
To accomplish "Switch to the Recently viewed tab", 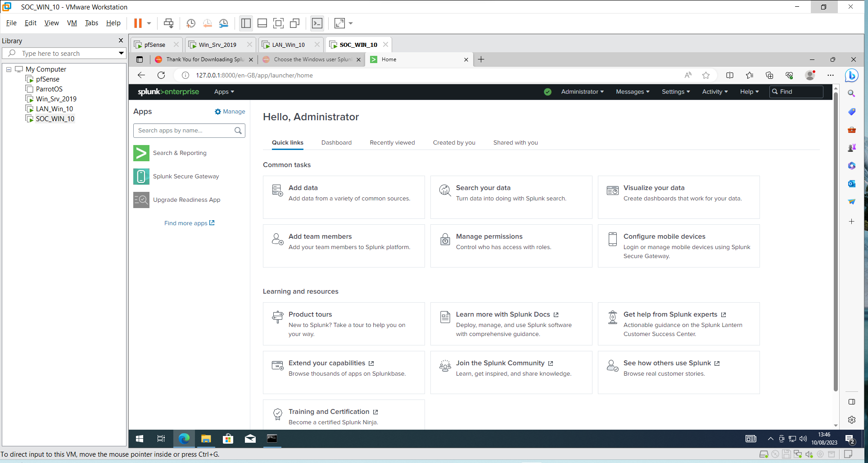I will [392, 143].
